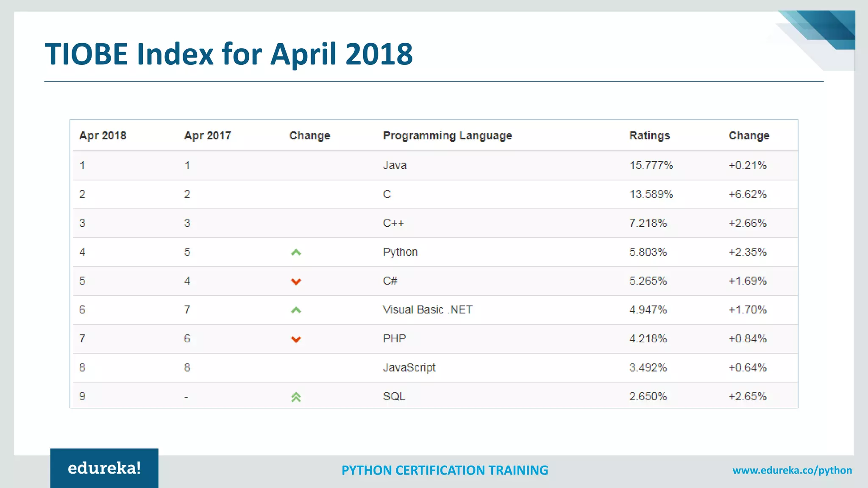Click the 4.947% rating value
Screen dimensions: 868x488
[648, 310]
